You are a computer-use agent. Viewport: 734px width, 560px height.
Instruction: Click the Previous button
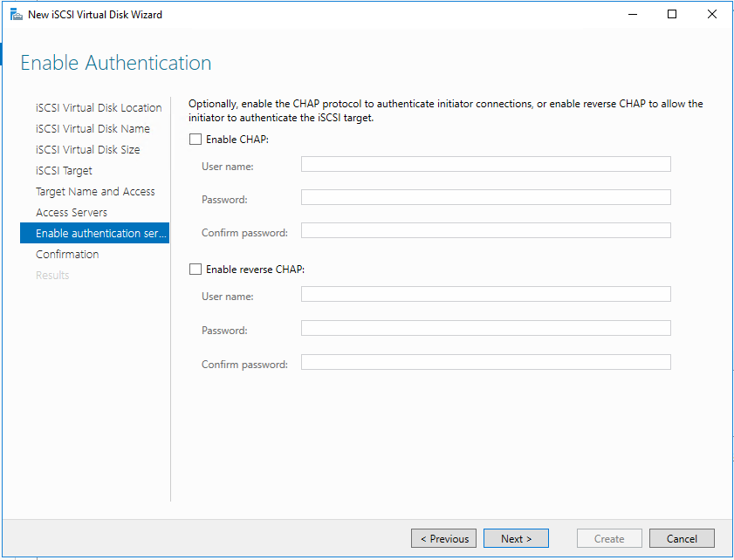tap(443, 538)
